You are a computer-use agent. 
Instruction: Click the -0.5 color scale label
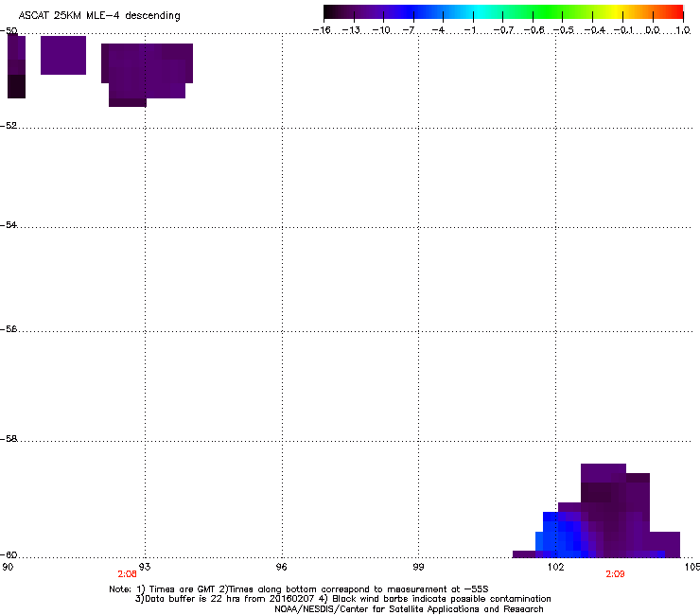[x=564, y=30]
